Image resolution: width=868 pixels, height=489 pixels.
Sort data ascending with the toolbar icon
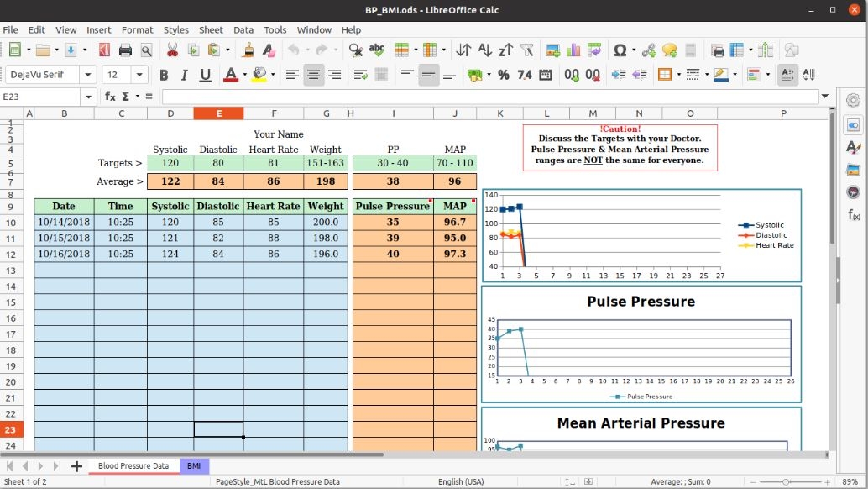tap(484, 50)
